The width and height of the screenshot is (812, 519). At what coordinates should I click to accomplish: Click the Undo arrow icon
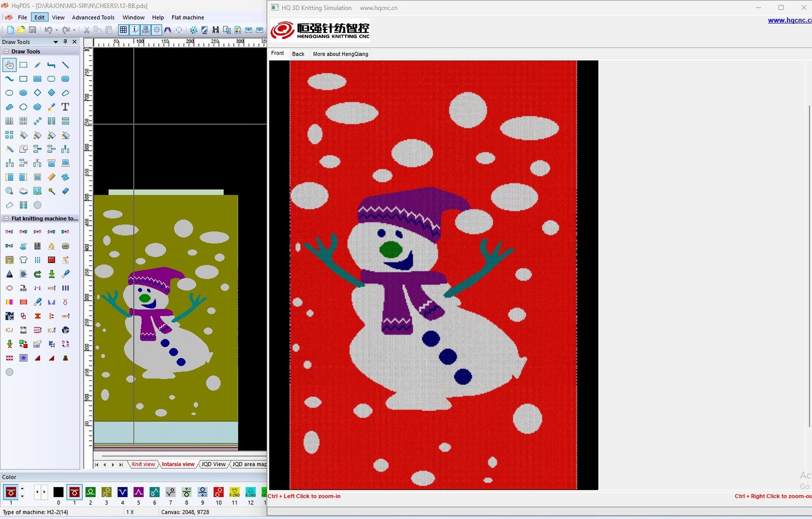(48, 30)
